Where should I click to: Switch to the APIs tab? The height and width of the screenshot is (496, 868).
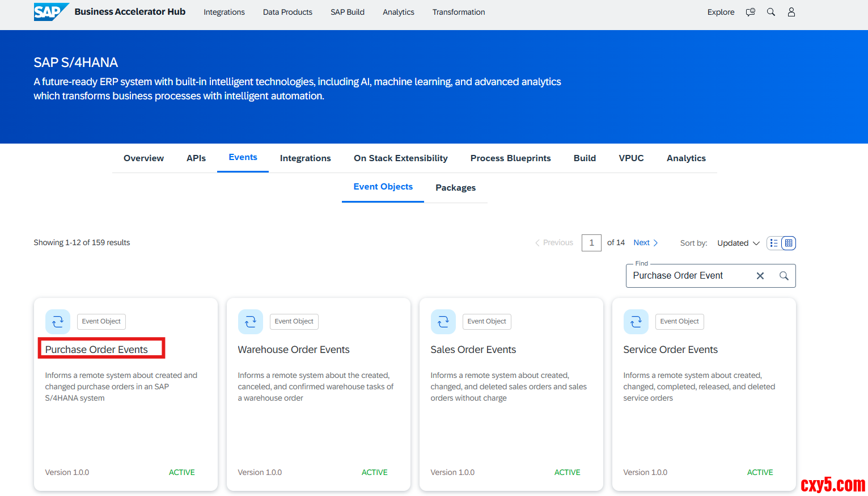pos(196,158)
